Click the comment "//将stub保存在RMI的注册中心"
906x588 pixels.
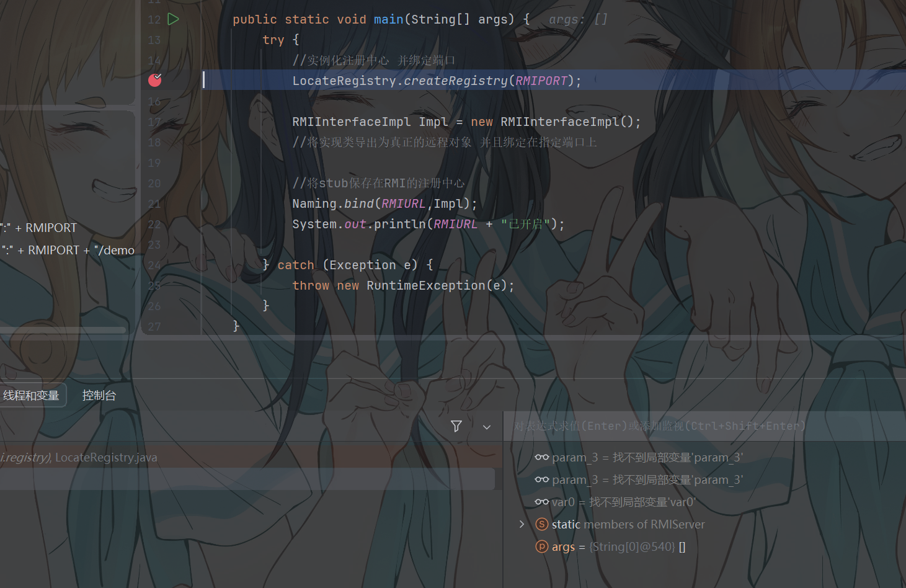[378, 183]
